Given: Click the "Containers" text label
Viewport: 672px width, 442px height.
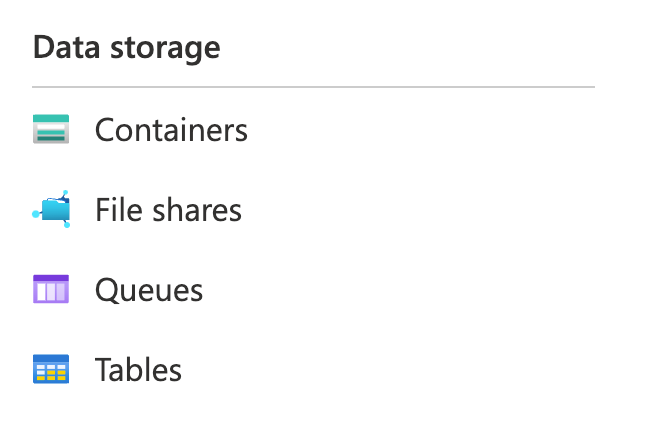Looking at the screenshot, I should click(x=171, y=130).
